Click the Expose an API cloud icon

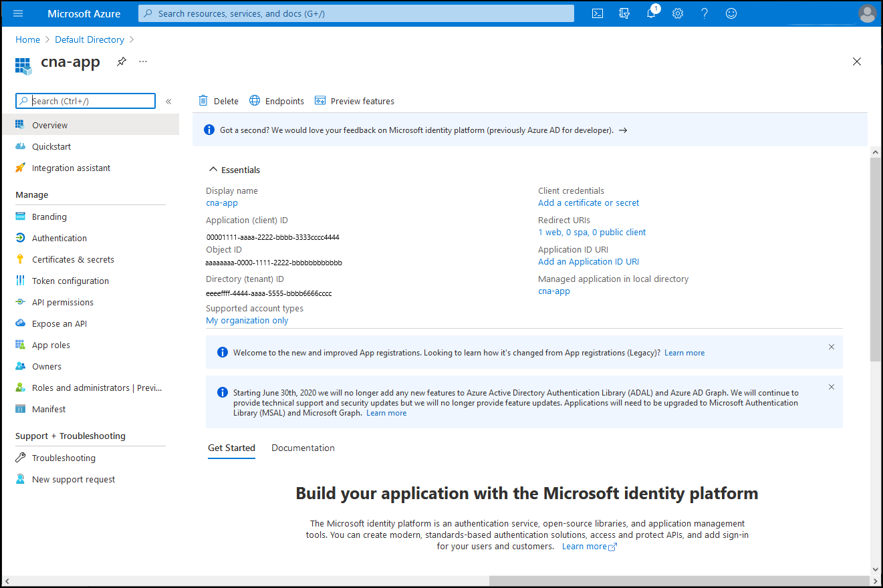pos(20,323)
